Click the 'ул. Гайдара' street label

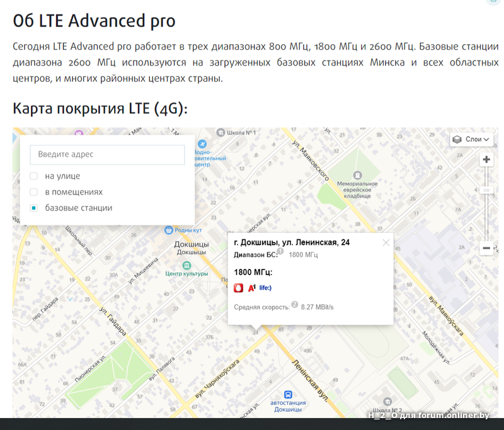[113, 322]
